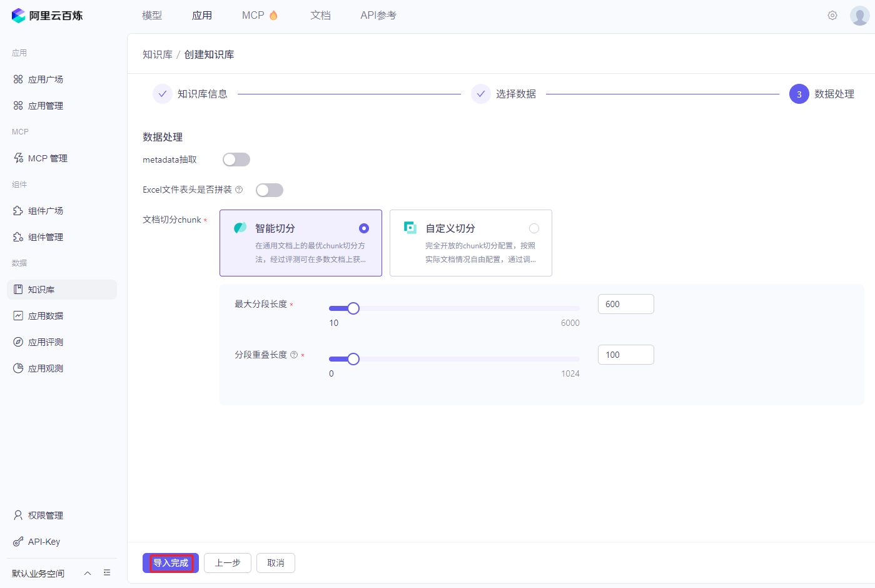Screen dimensions: 875x588
Task: Click the 上一步 button
Action: pos(228,563)
